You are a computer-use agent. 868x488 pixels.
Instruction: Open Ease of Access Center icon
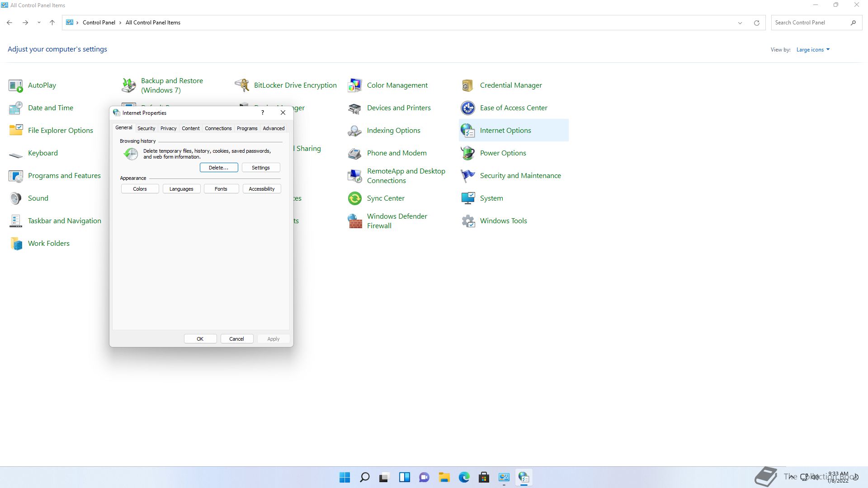[x=468, y=108]
